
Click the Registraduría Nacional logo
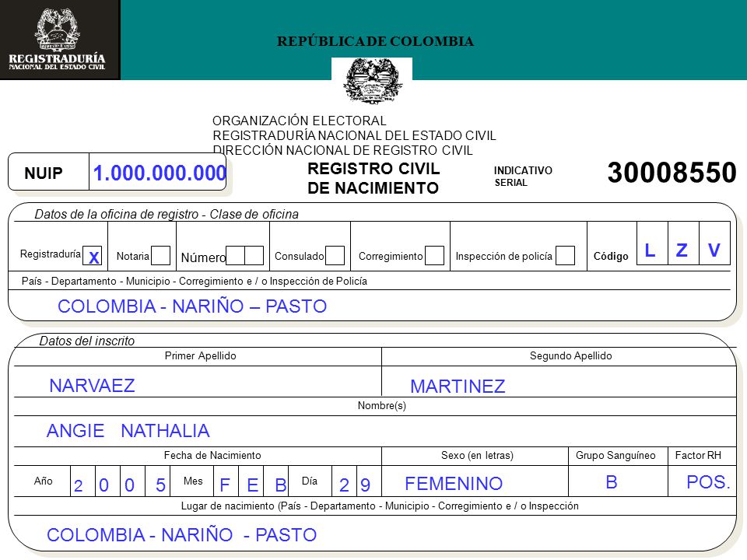coord(60,40)
